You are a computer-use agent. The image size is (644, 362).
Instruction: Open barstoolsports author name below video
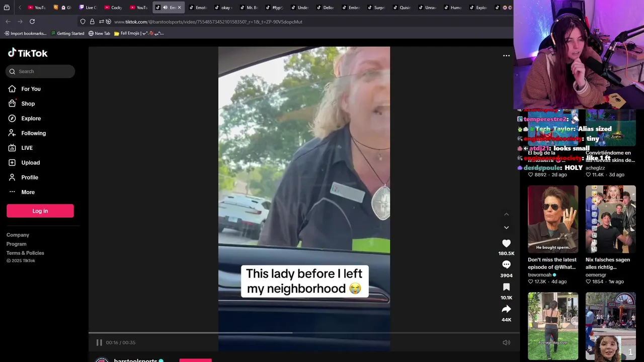pyautogui.click(x=135, y=360)
